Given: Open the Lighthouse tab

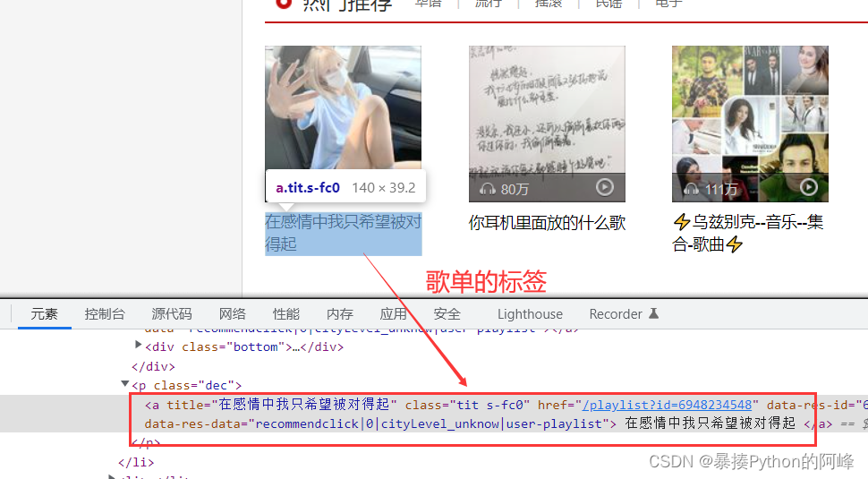Looking at the screenshot, I should [530, 314].
